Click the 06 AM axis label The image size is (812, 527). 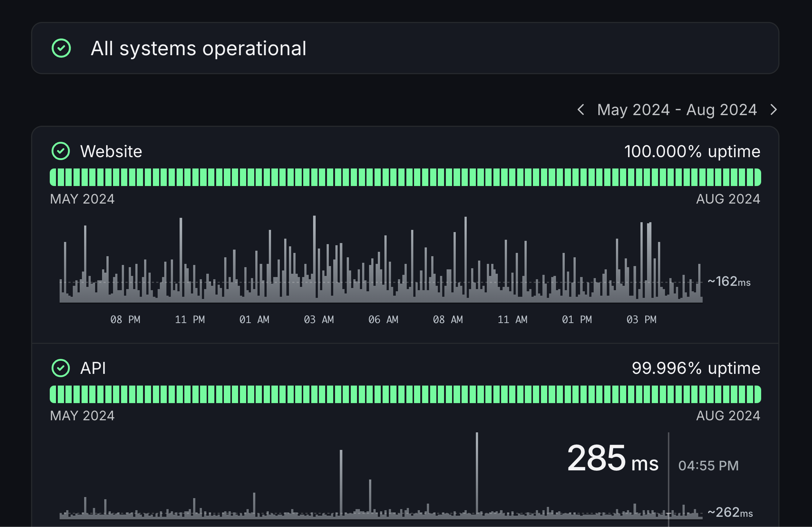(x=383, y=319)
